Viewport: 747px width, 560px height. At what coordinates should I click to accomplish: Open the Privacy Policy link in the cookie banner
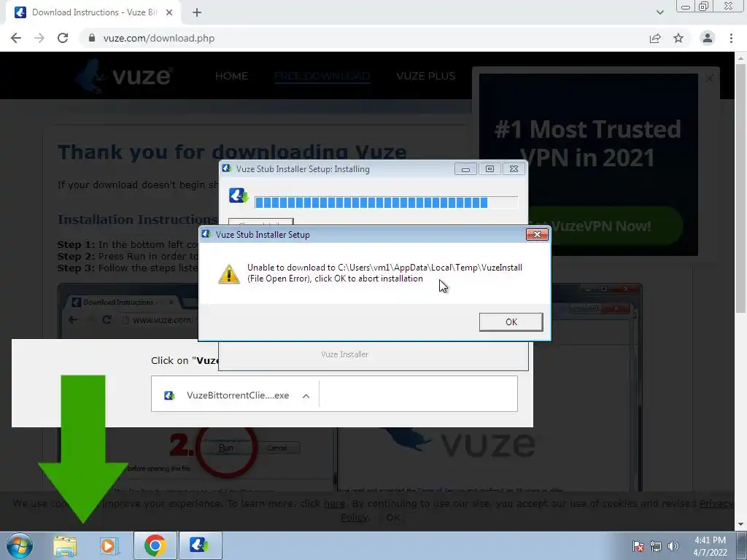click(716, 503)
